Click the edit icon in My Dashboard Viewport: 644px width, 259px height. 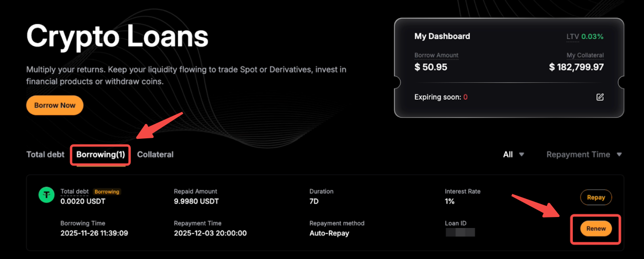click(x=600, y=97)
